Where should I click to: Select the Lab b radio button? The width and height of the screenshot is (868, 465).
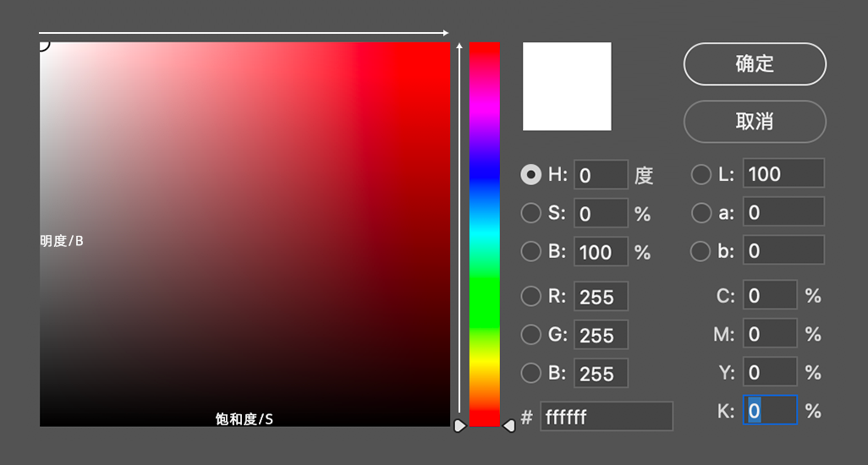(x=701, y=251)
